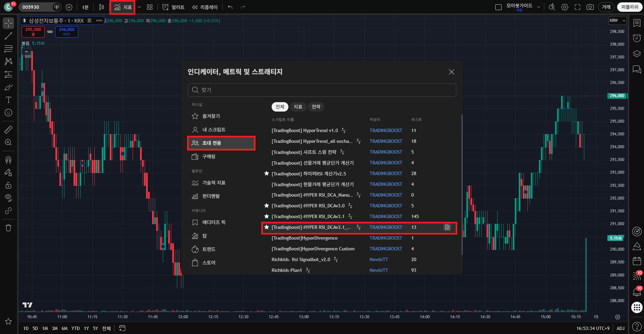
Task: Open quick search icon in top bar
Action: [552, 7]
